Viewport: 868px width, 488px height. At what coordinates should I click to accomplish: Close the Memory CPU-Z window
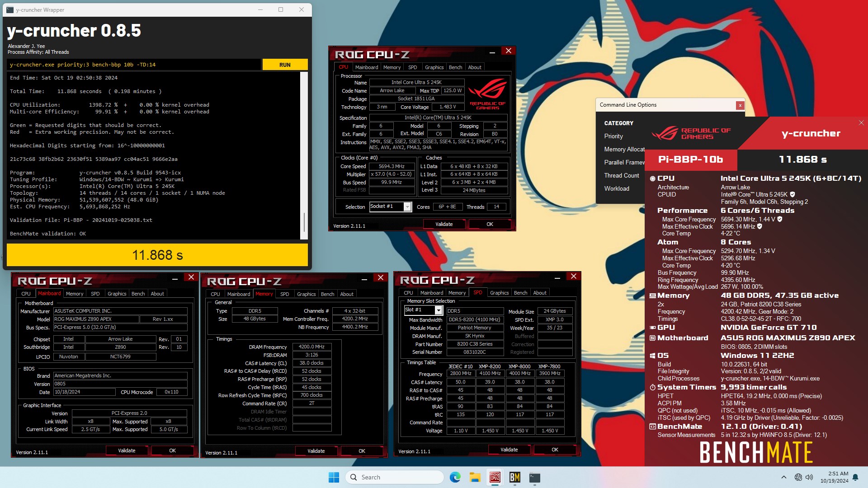coord(381,278)
